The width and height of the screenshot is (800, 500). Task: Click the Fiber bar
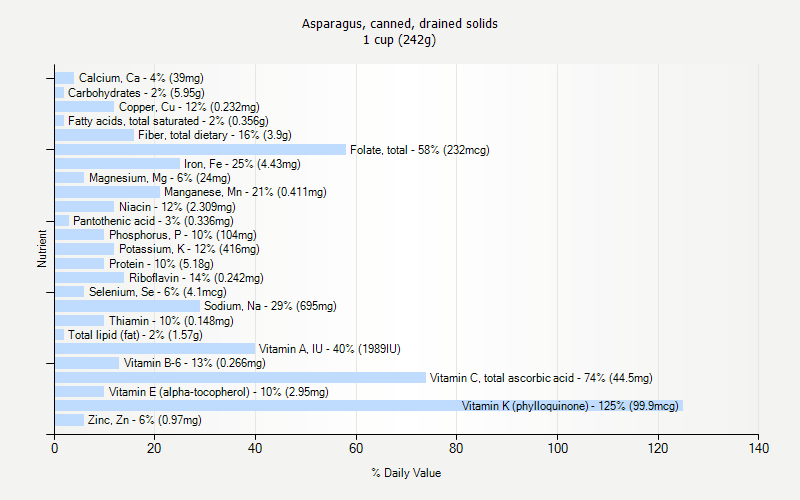pos(94,135)
